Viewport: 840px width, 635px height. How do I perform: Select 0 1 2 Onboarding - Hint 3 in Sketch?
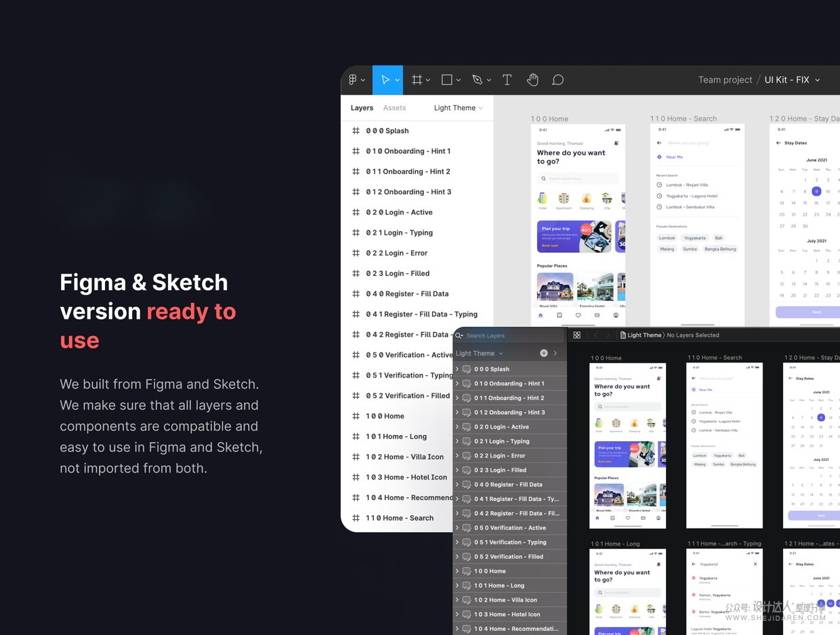(510, 412)
